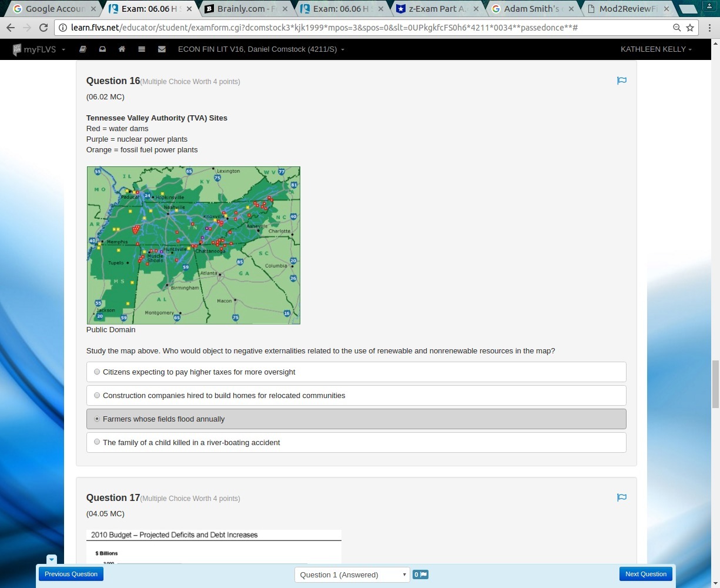Open the envelope mail icon in the navbar
Viewport: 720px width, 588px height.
pos(162,49)
